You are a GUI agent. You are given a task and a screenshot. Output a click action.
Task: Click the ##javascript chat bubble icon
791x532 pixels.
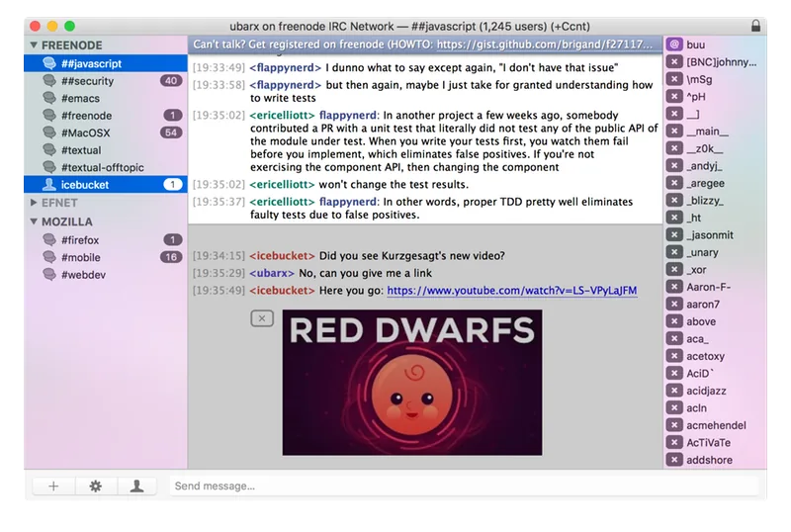49,63
